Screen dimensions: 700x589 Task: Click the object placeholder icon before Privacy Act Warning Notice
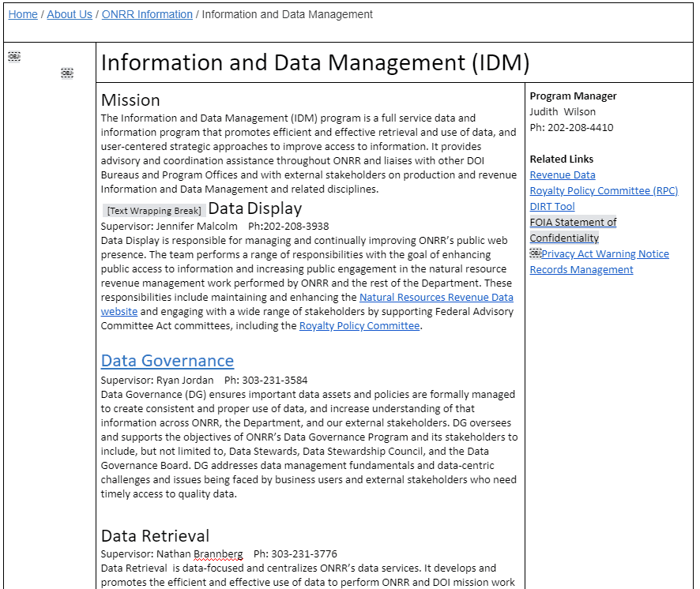536,253
